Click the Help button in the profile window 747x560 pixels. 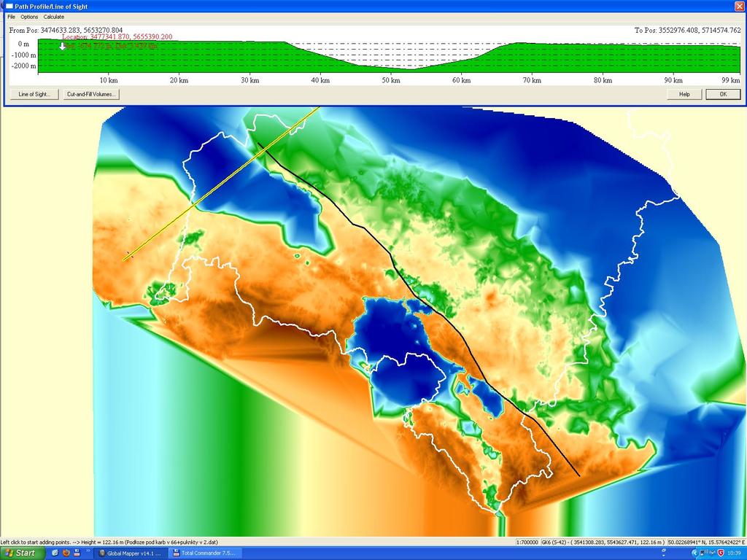(684, 94)
